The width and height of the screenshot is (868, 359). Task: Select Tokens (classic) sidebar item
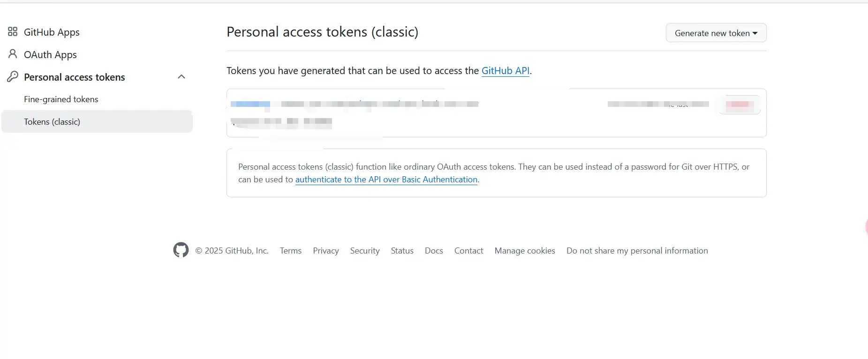[52, 122]
